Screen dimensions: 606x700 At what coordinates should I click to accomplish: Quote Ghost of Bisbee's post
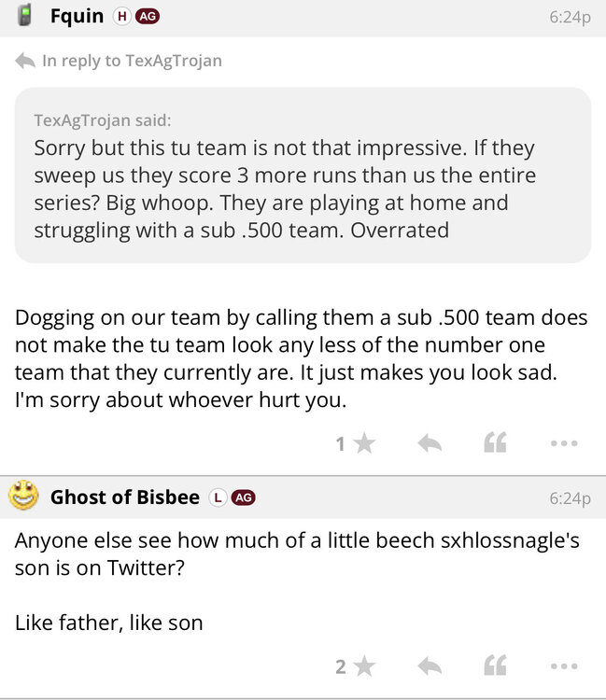coord(495,666)
